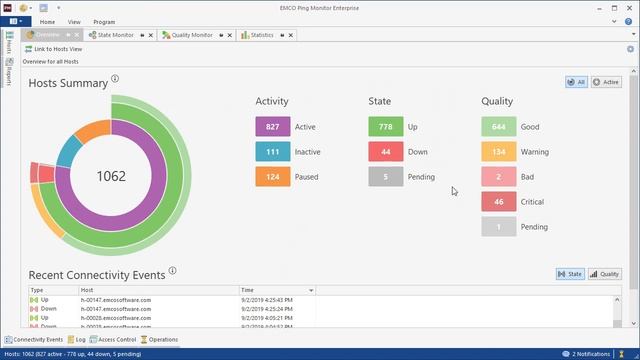
Task: Close the Statistics tab
Action: click(x=291, y=36)
